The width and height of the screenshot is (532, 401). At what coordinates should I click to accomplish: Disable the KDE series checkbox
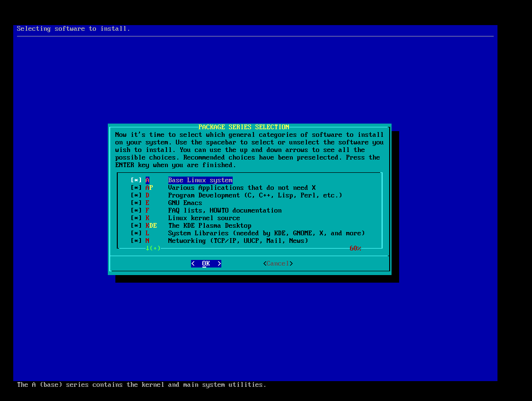tap(136, 226)
